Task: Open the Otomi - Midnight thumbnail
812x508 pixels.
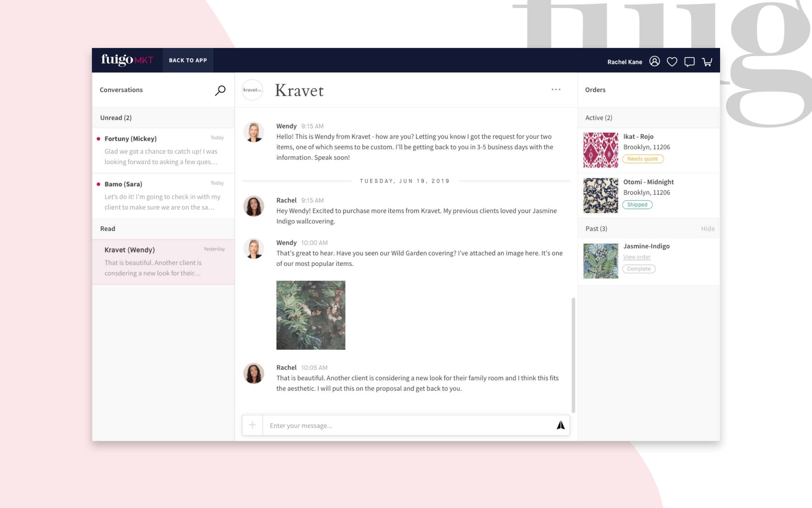Action: pos(601,196)
